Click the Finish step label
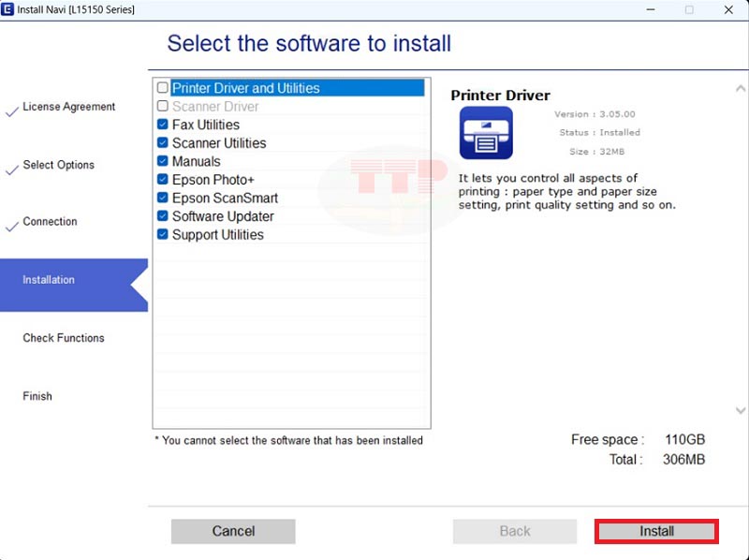Screen dimensions: 749x560 pyautogui.click(x=37, y=396)
